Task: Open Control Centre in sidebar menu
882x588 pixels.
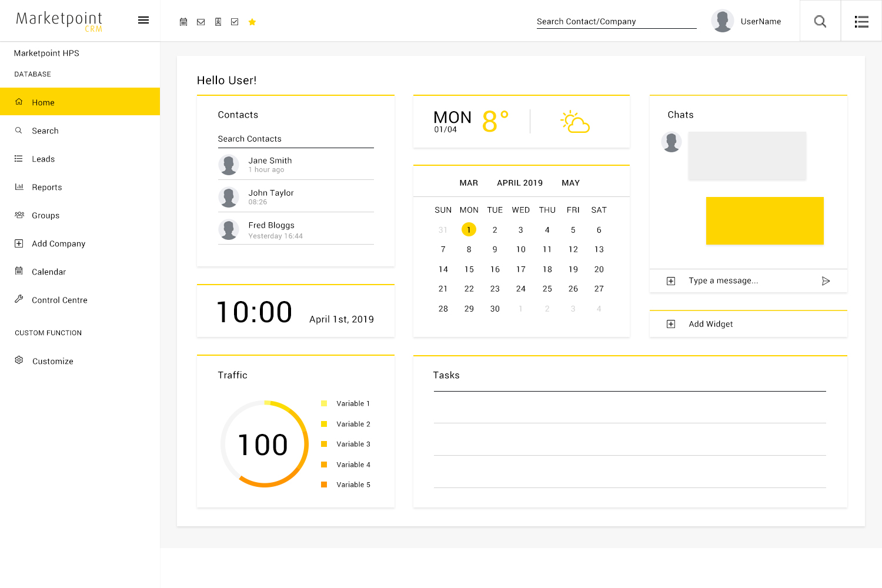Action: pyautogui.click(x=59, y=300)
